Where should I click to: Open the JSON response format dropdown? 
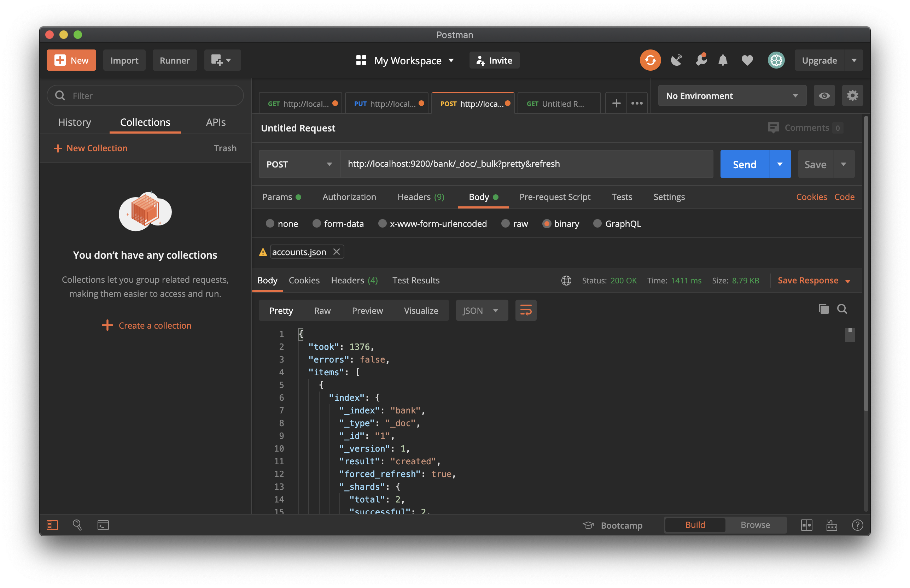(x=482, y=310)
